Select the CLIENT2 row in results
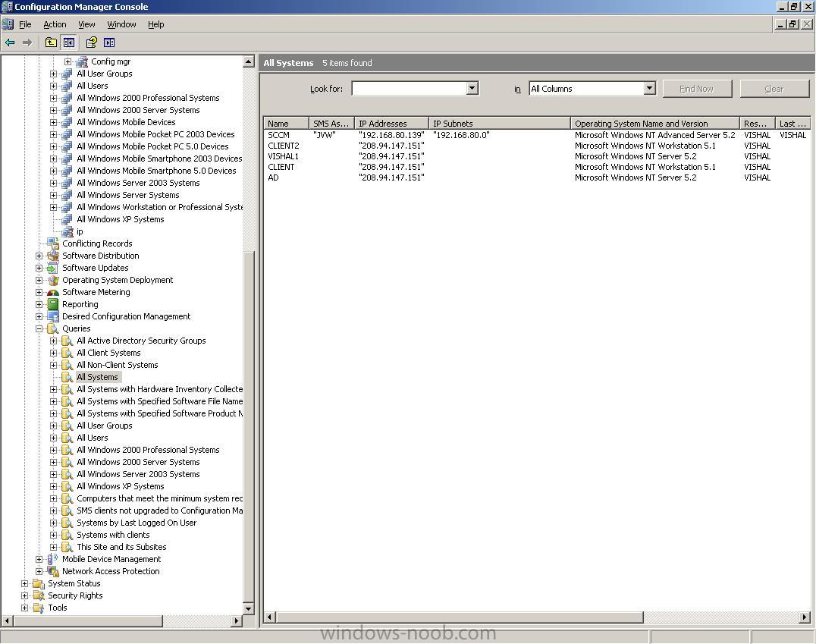This screenshot has width=816, height=644. coord(536,146)
